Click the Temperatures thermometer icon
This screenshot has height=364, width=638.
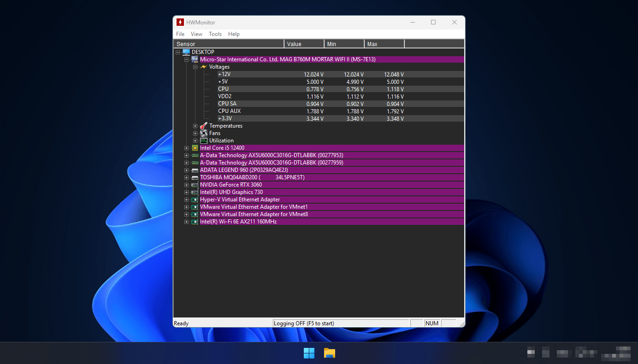click(203, 126)
